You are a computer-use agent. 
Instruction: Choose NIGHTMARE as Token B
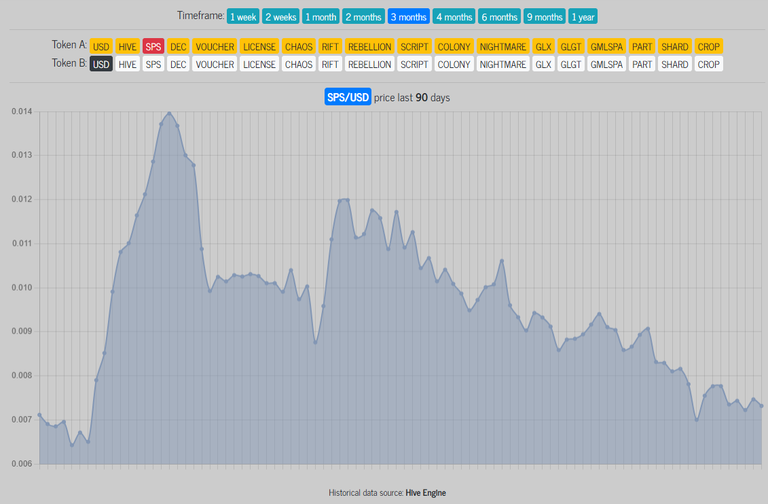pos(503,64)
